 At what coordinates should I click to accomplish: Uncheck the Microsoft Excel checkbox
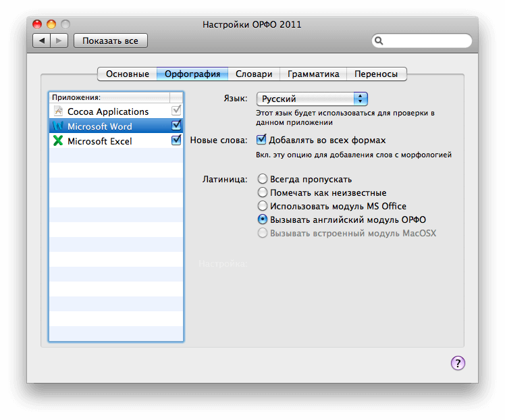(176, 140)
